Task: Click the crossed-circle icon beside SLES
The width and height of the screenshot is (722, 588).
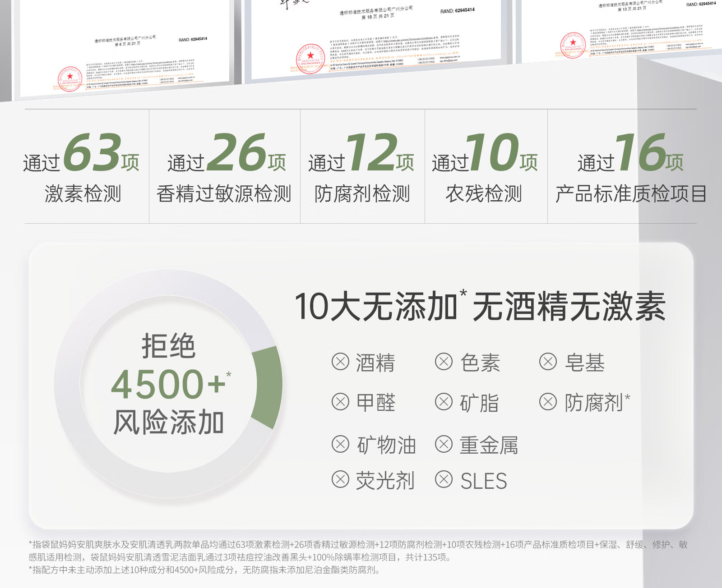Action: 444,479
